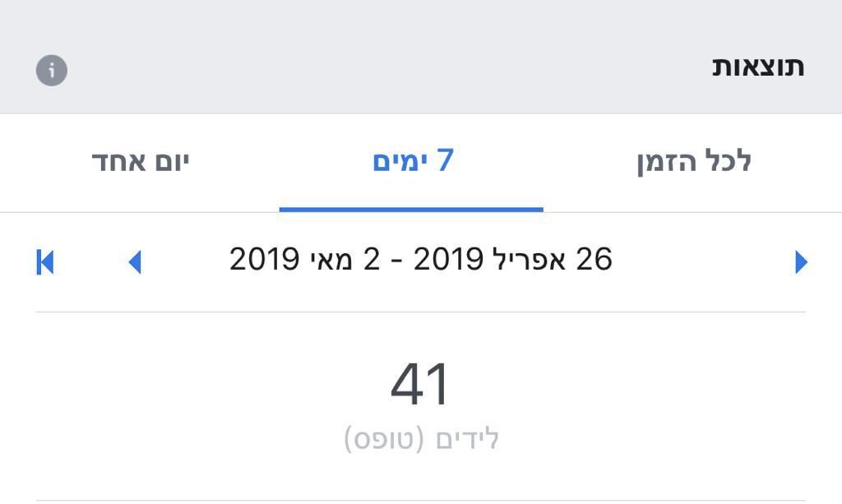Tap the date range 26 אפריל - 2 מאי
Image resolution: width=842 pixels, height=504 pixels.
(420, 259)
